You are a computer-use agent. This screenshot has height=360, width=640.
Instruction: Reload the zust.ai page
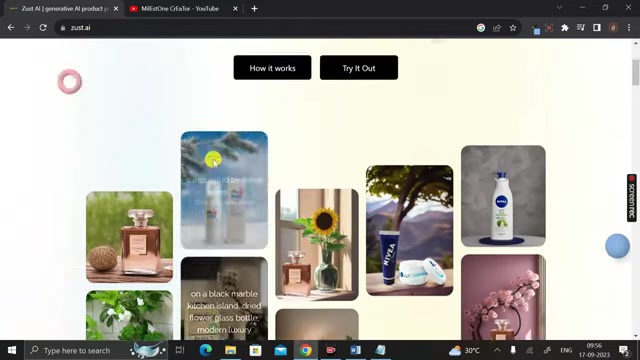(x=43, y=28)
